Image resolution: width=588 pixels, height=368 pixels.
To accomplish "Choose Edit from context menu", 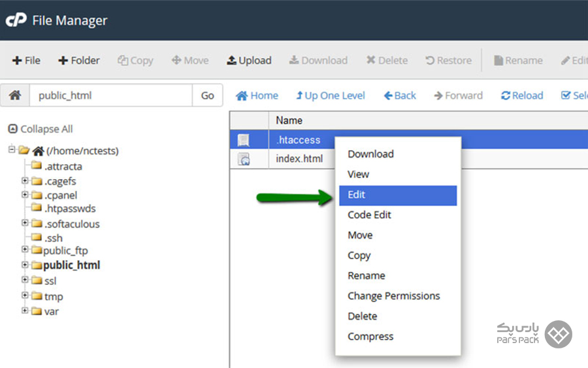I will point(398,195).
